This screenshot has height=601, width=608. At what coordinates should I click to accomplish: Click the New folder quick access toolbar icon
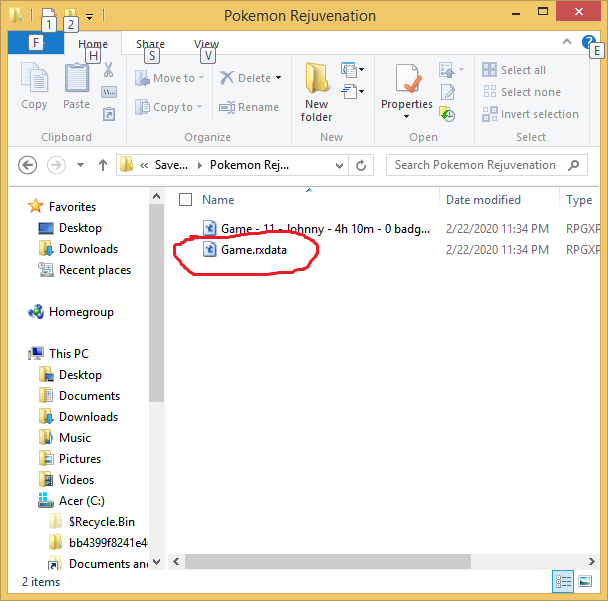click(70, 16)
